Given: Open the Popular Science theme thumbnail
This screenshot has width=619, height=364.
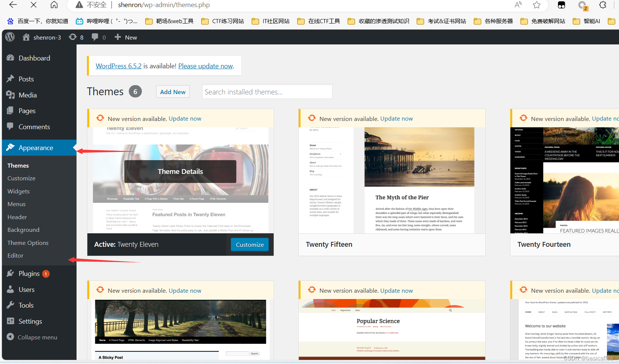Looking at the screenshot, I should pos(392,330).
